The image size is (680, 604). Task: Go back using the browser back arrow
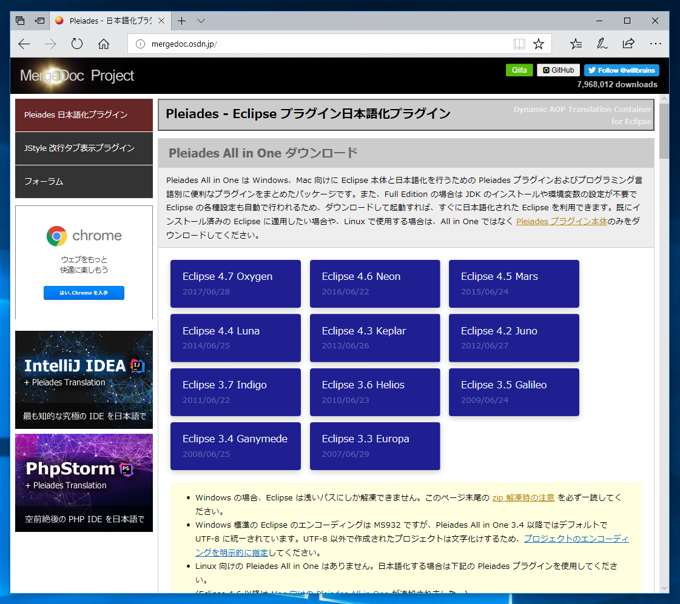click(x=24, y=44)
